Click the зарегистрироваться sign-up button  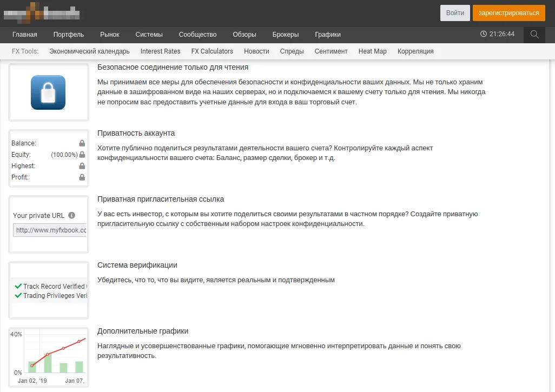click(508, 13)
